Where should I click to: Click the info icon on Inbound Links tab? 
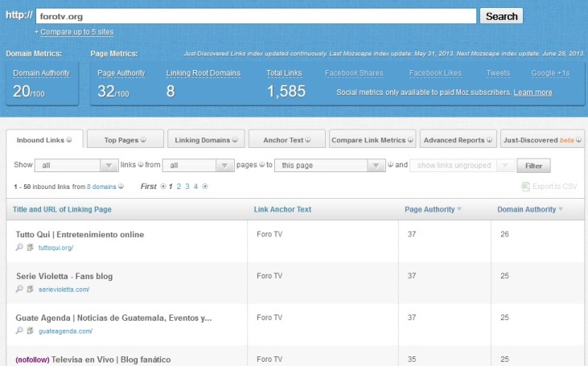pos(69,139)
